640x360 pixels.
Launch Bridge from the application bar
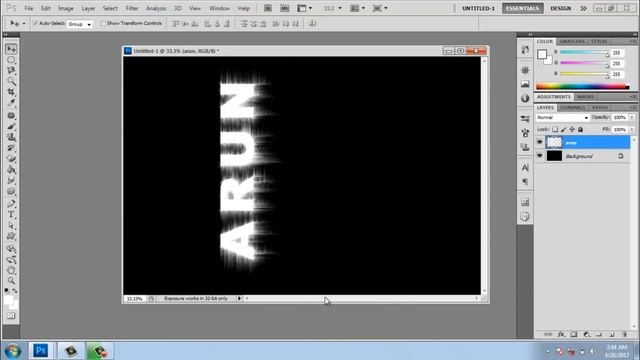pyautogui.click(x=268, y=8)
